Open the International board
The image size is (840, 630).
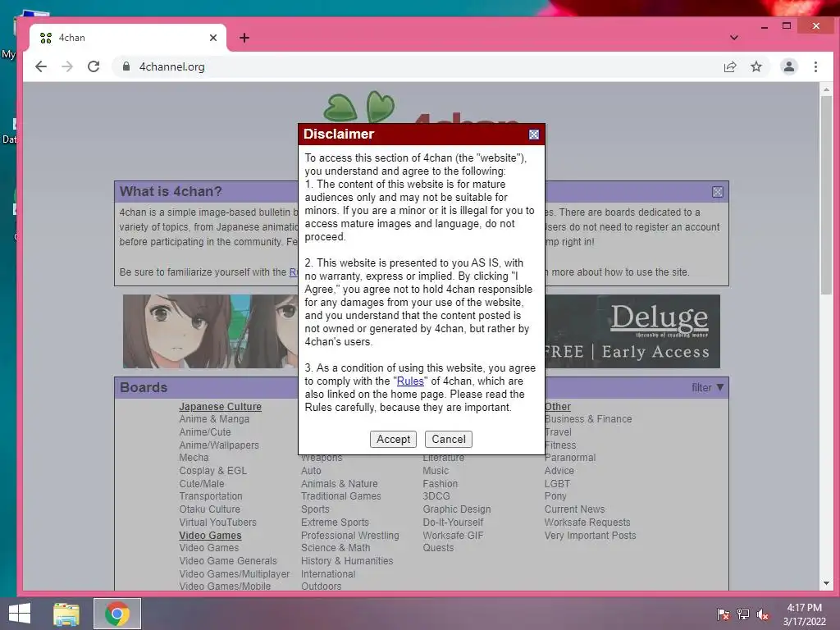(328, 573)
